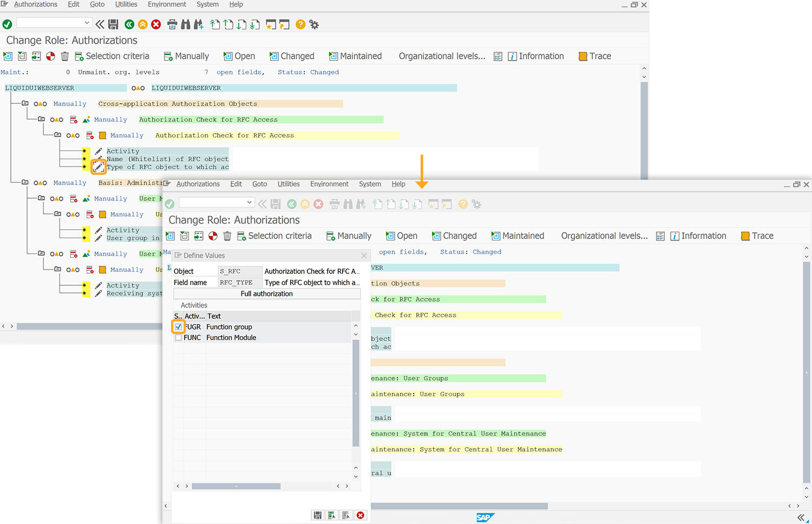The height and width of the screenshot is (524, 812).
Task: Click the double-chevron collapse icon beside the background command field
Action: (x=100, y=24)
